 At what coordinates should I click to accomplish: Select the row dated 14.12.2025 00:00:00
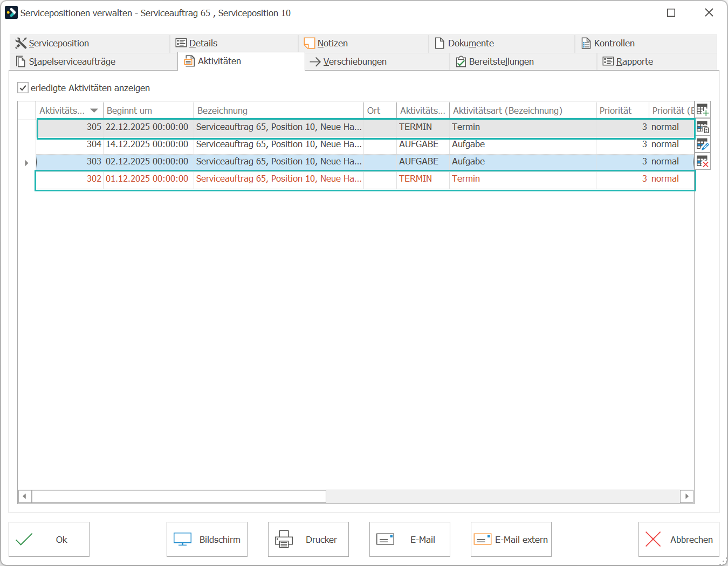(365, 144)
